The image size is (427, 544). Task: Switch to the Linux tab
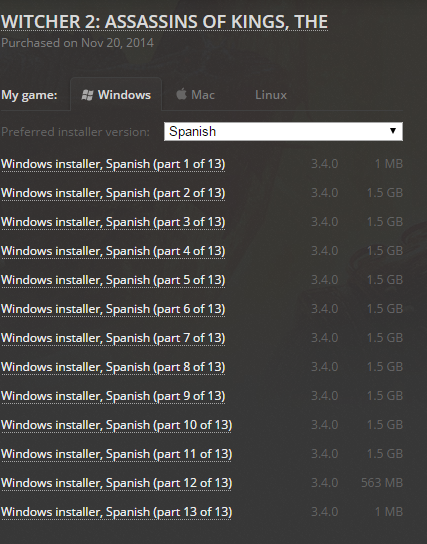(x=271, y=95)
